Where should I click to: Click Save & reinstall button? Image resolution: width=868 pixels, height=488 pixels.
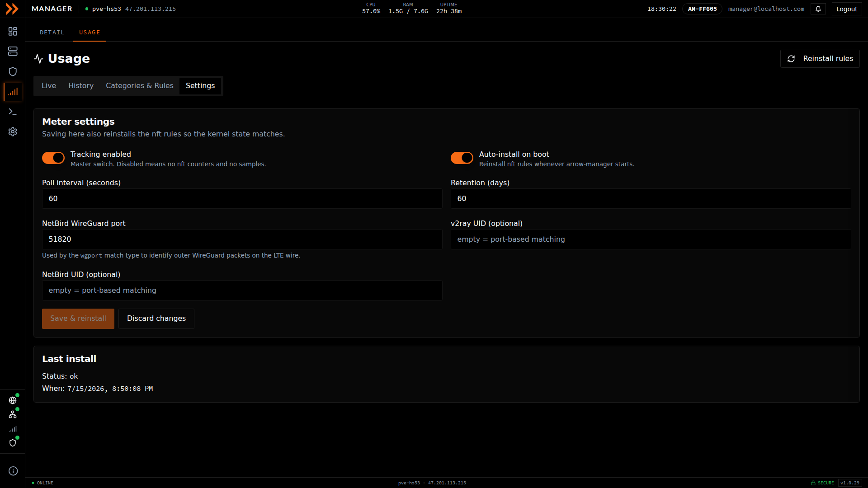point(78,319)
